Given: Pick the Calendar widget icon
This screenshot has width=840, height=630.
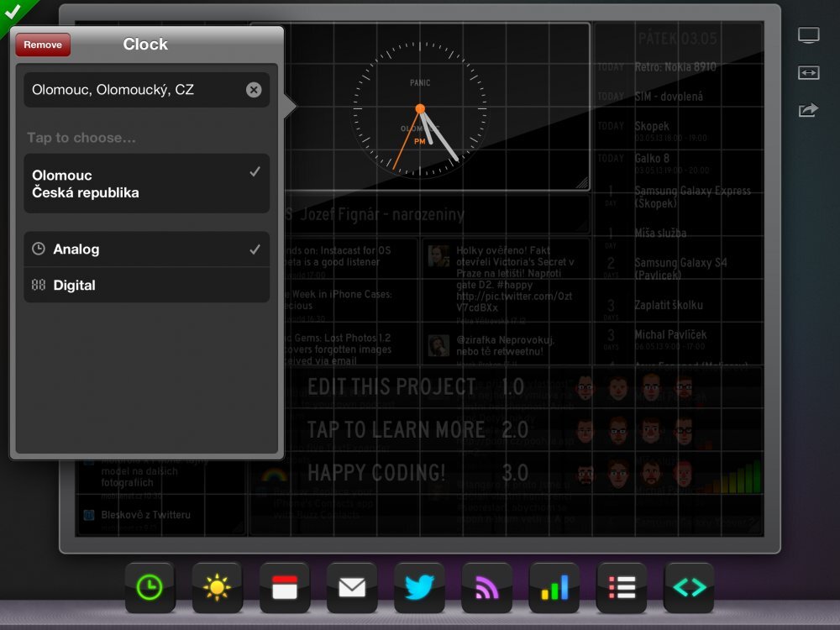Looking at the screenshot, I should [284, 587].
